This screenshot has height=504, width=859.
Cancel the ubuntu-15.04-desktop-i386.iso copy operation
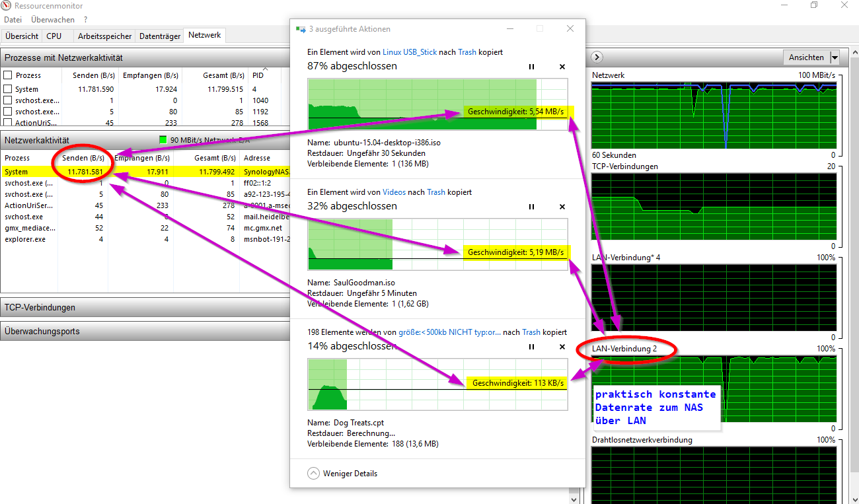[562, 67]
